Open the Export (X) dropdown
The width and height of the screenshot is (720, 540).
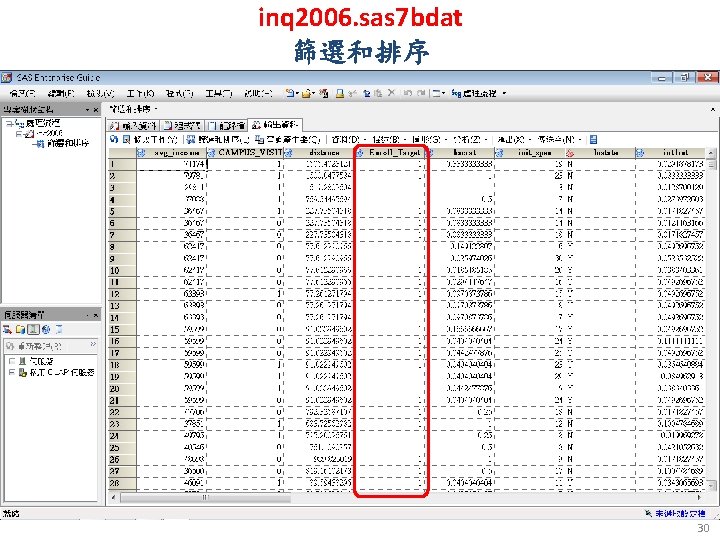point(513,139)
